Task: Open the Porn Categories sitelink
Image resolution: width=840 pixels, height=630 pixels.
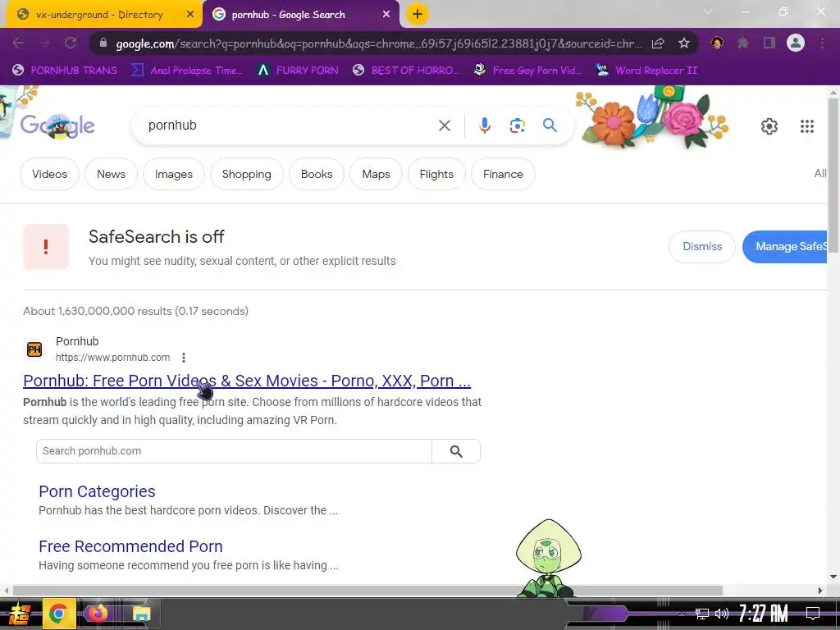Action: click(x=97, y=491)
